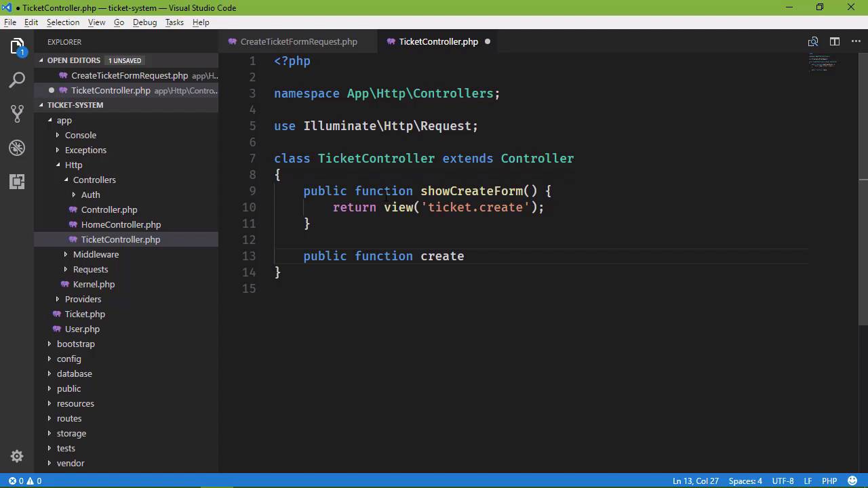Split the editor with split icon
This screenshot has width=868, height=488.
[x=835, y=41]
